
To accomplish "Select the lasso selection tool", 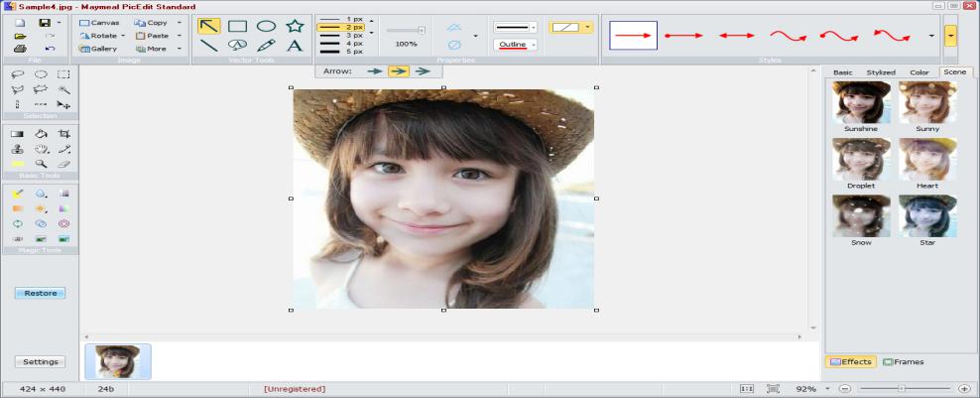I will tap(17, 74).
